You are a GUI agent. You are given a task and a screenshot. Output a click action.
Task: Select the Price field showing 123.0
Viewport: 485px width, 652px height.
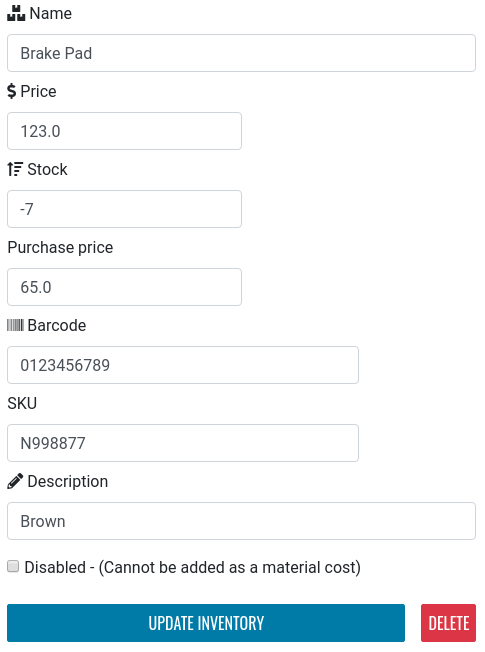coord(124,131)
